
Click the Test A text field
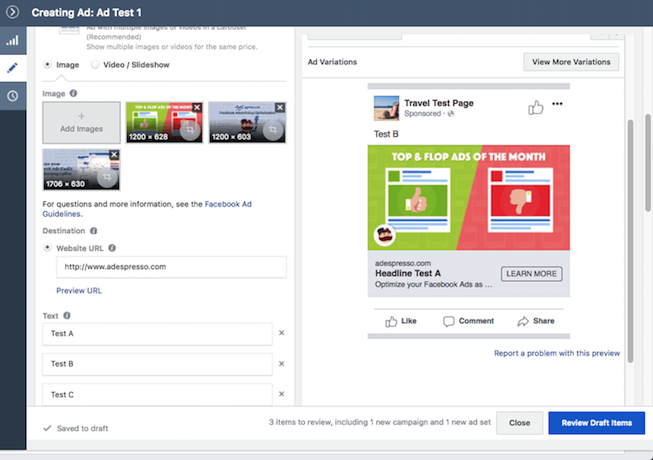(x=157, y=334)
